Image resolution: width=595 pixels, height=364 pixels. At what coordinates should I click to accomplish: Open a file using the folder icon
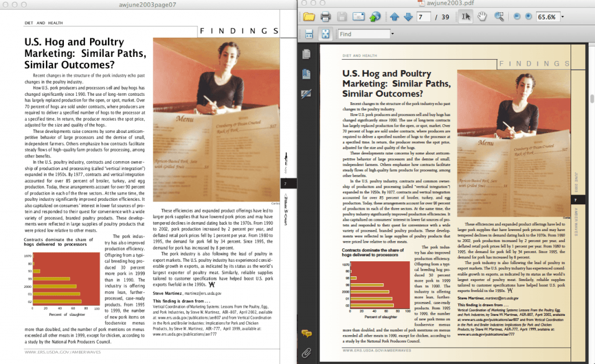(x=309, y=16)
